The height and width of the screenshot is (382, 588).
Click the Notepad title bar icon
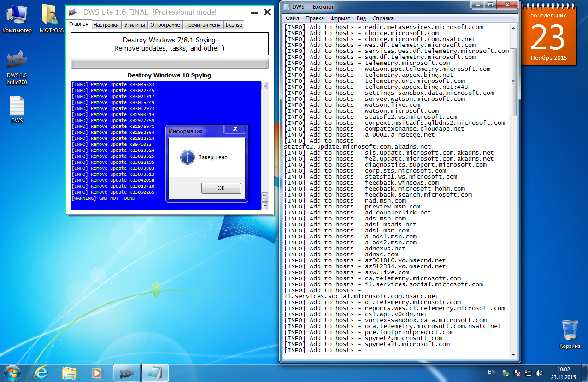(x=287, y=7)
